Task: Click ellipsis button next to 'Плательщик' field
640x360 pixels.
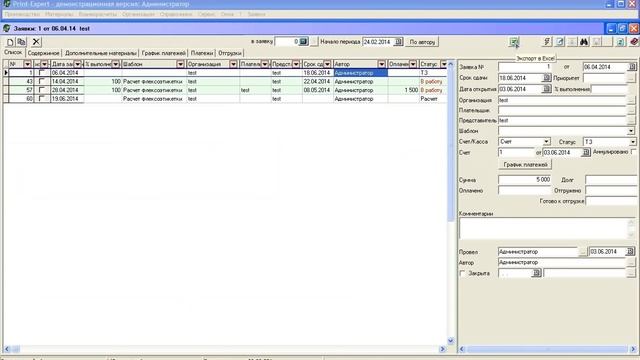Action: tap(631, 110)
